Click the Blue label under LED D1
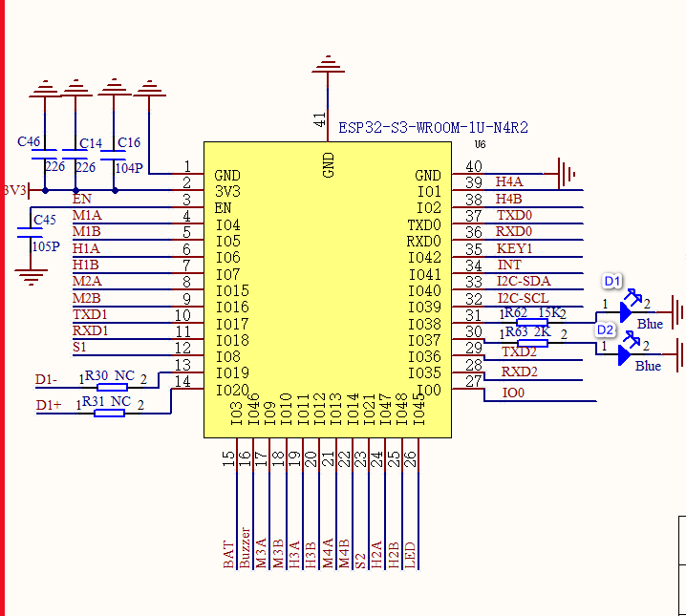The image size is (686, 616). pyautogui.click(x=650, y=324)
